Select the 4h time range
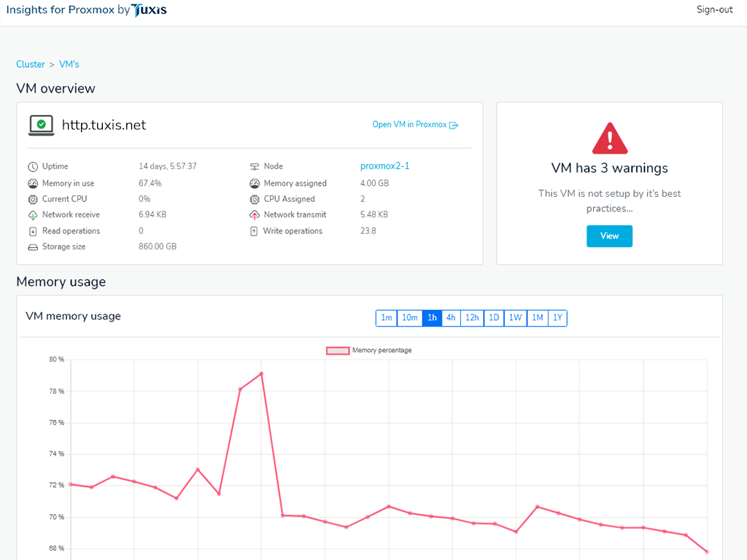The height and width of the screenshot is (560, 747). point(451,318)
